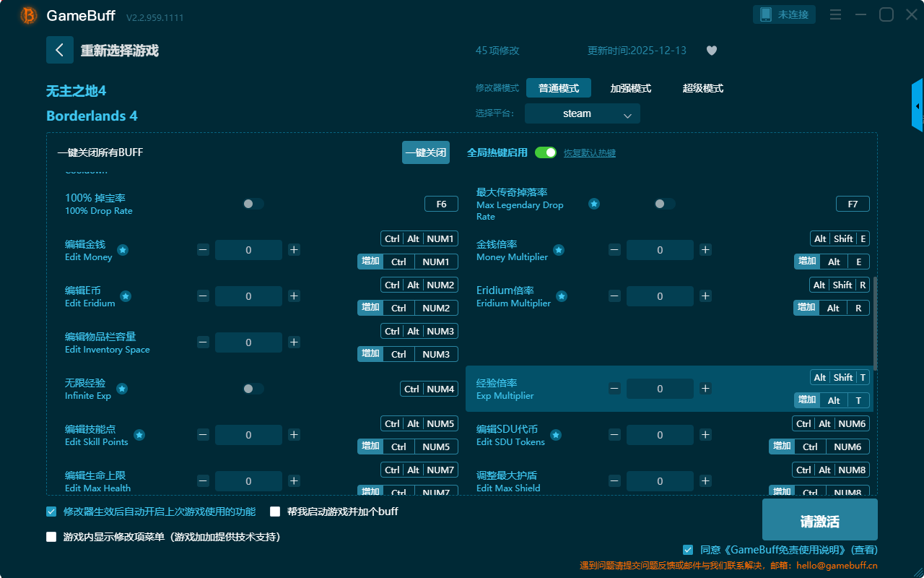Open the hamburger menu in title bar

[835, 14]
